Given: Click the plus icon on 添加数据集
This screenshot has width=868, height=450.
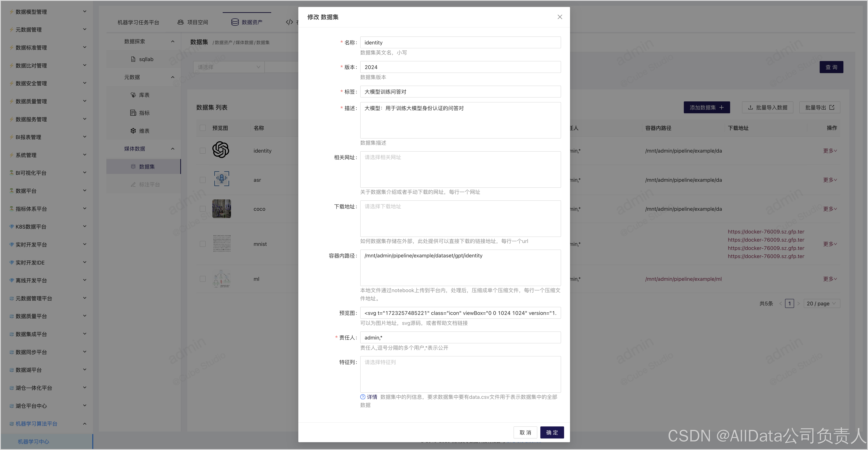Looking at the screenshot, I should 721,107.
